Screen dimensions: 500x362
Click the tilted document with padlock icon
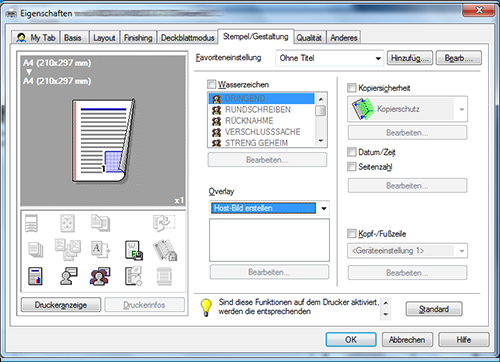[x=165, y=250]
